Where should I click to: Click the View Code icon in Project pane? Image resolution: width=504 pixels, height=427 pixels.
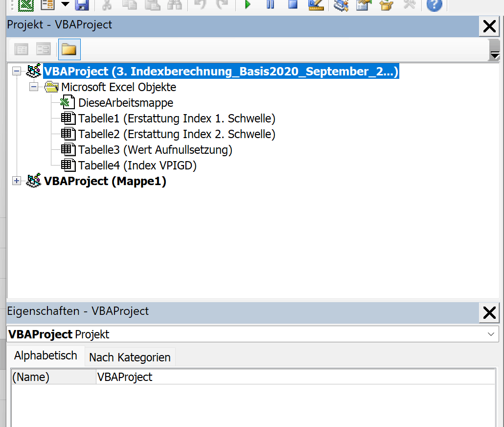[21, 49]
